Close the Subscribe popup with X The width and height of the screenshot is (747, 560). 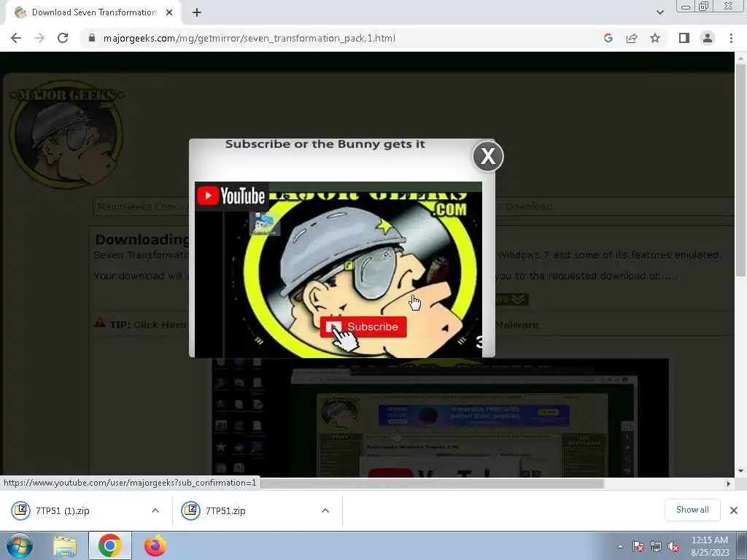coord(488,156)
